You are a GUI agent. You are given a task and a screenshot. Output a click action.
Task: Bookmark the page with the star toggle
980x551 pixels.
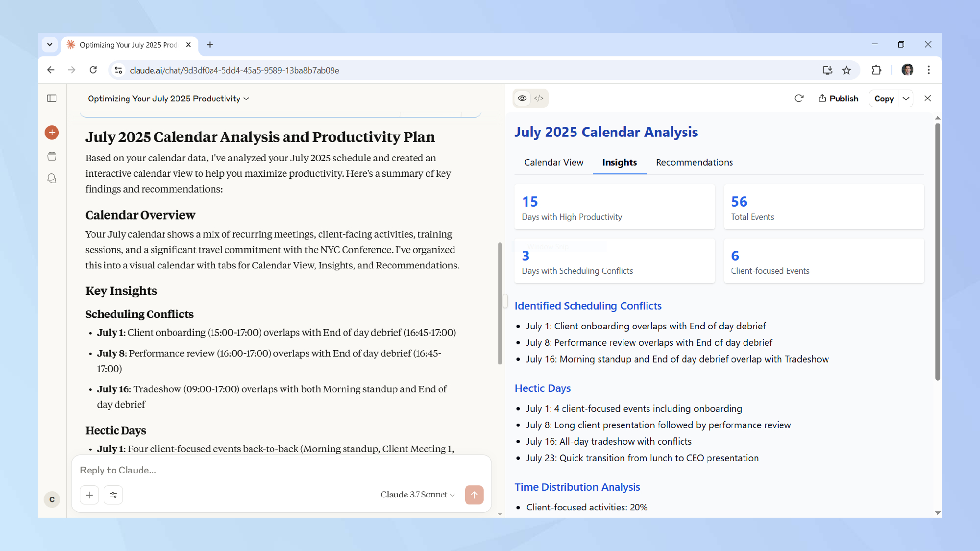point(847,70)
